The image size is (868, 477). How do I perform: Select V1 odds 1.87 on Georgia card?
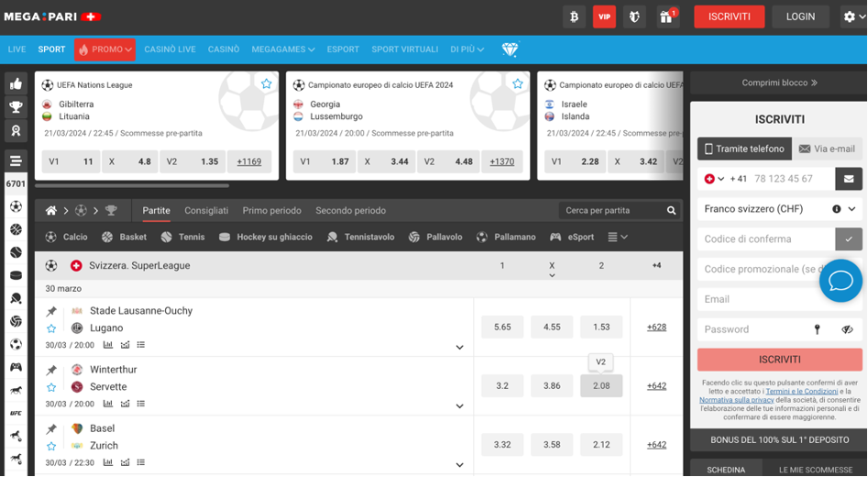324,161
